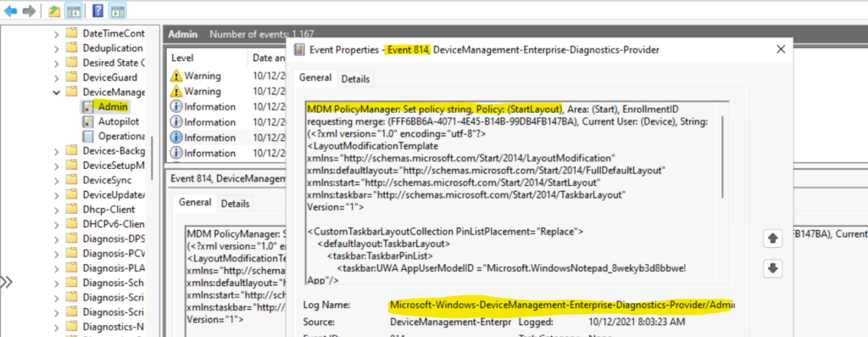This screenshot has width=868, height=337.
Task: Expand the DeviceSetupM folder
Action: pos(57,166)
